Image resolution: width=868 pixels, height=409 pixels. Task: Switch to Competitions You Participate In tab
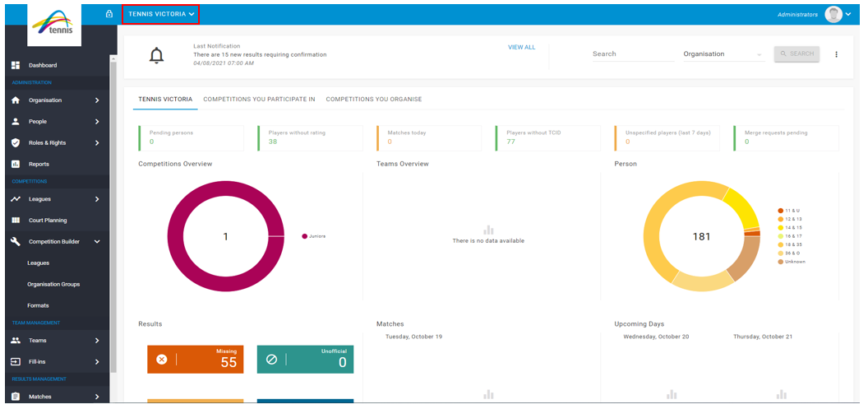click(x=259, y=100)
